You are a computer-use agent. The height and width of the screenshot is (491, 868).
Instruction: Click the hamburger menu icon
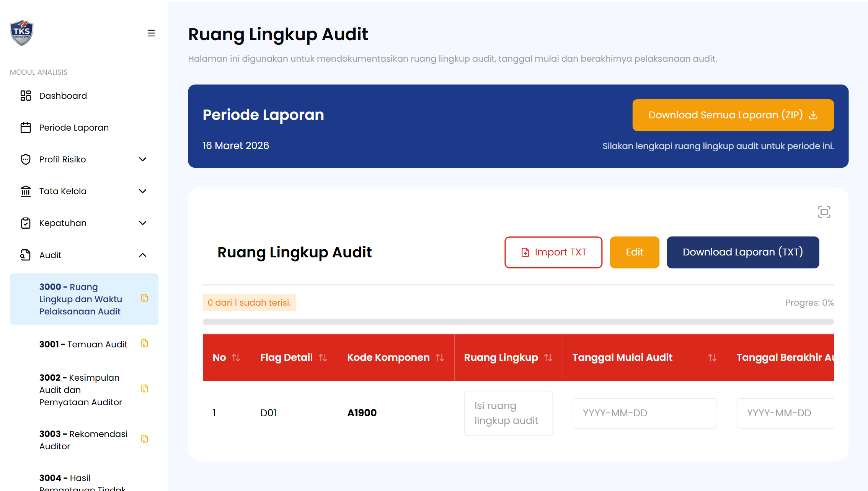click(x=151, y=33)
